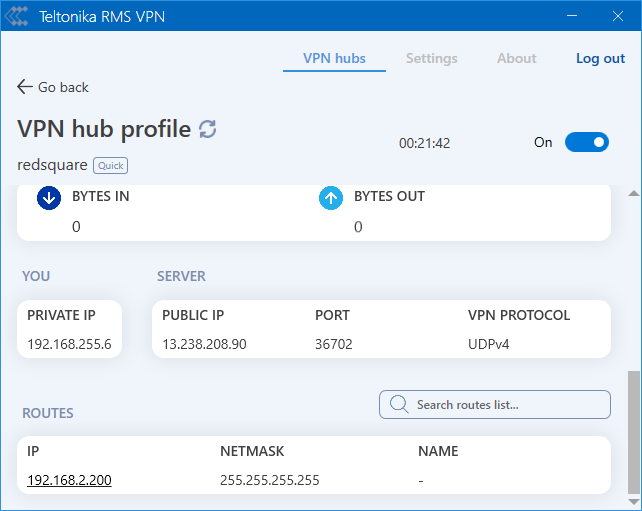Click the ROUTES section label
The image size is (642, 511).
[48, 413]
